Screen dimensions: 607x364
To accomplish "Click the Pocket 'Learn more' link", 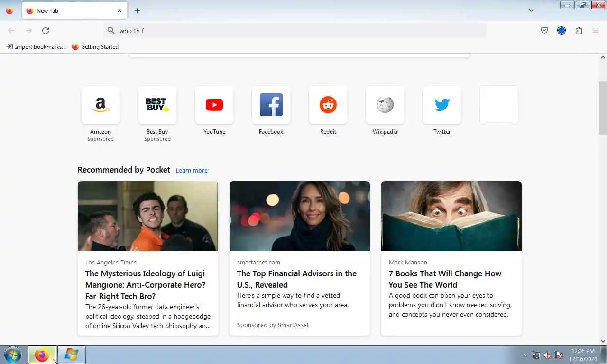I will tap(192, 171).
